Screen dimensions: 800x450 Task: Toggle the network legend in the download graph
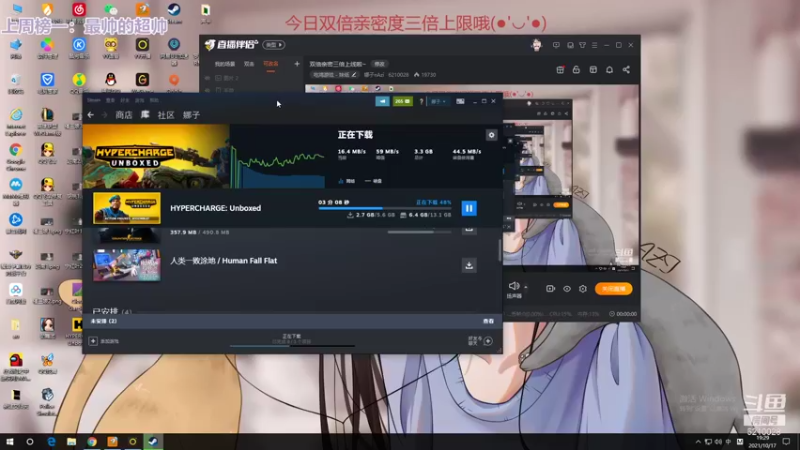coord(347,181)
